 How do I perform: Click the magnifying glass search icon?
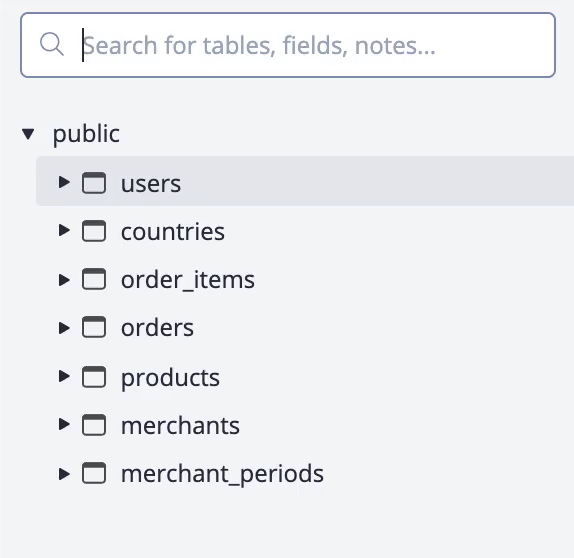point(52,44)
